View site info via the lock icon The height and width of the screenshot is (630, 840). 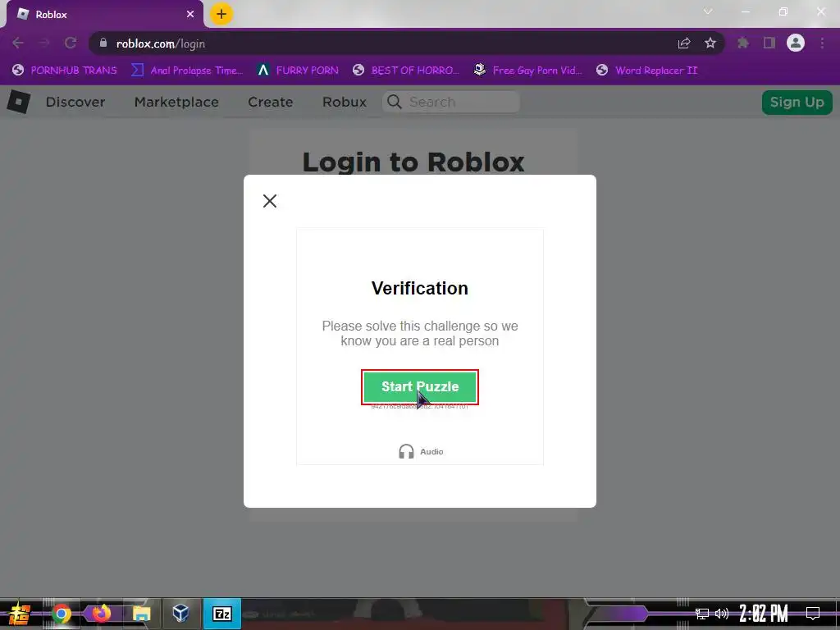(103, 43)
